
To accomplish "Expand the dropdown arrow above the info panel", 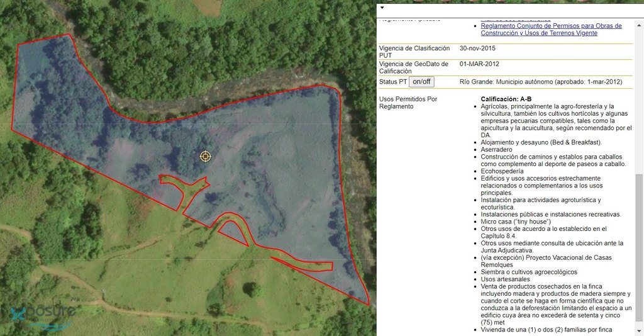I will 382,8.
